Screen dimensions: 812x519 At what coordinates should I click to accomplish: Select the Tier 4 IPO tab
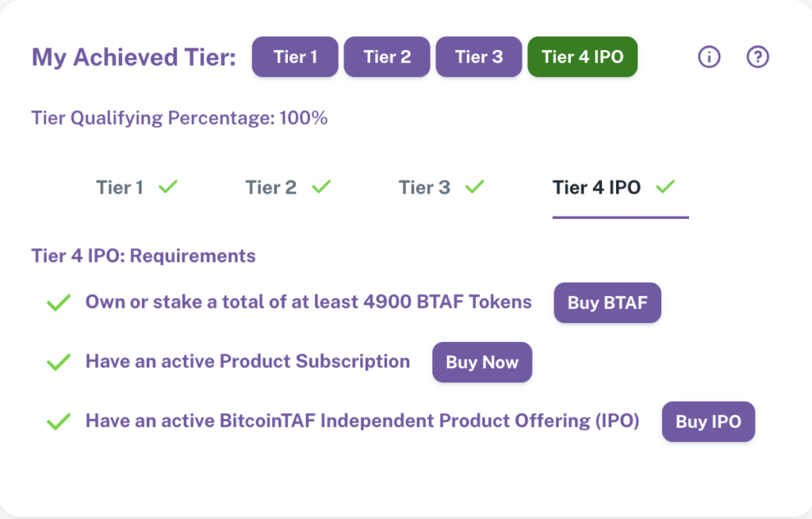click(x=620, y=188)
